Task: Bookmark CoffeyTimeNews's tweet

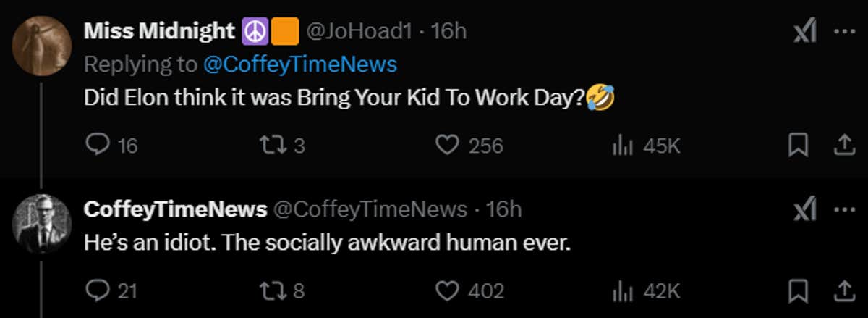Action: pyautogui.click(x=797, y=290)
